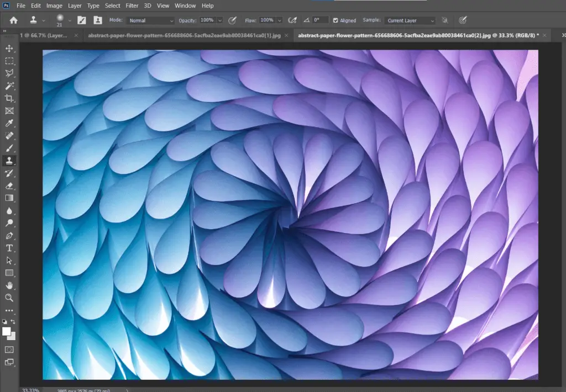Select the Rectangle shape tool
Image resolution: width=566 pixels, height=392 pixels.
click(9, 273)
